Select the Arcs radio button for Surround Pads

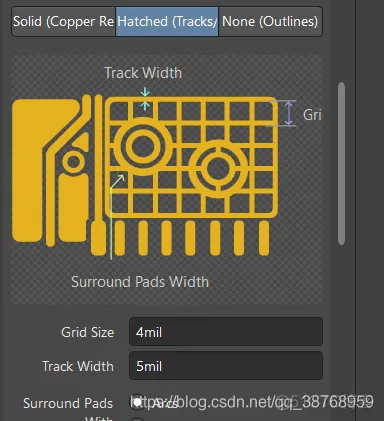(x=137, y=402)
